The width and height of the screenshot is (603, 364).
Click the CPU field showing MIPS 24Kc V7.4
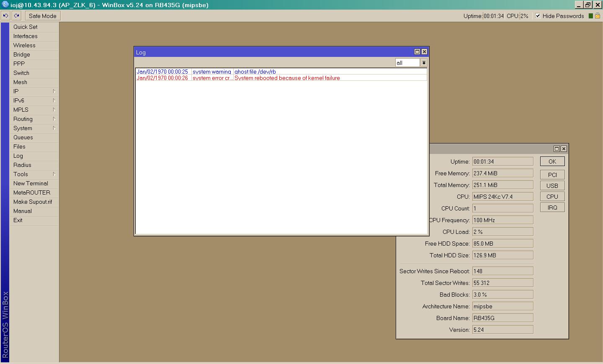coord(502,197)
